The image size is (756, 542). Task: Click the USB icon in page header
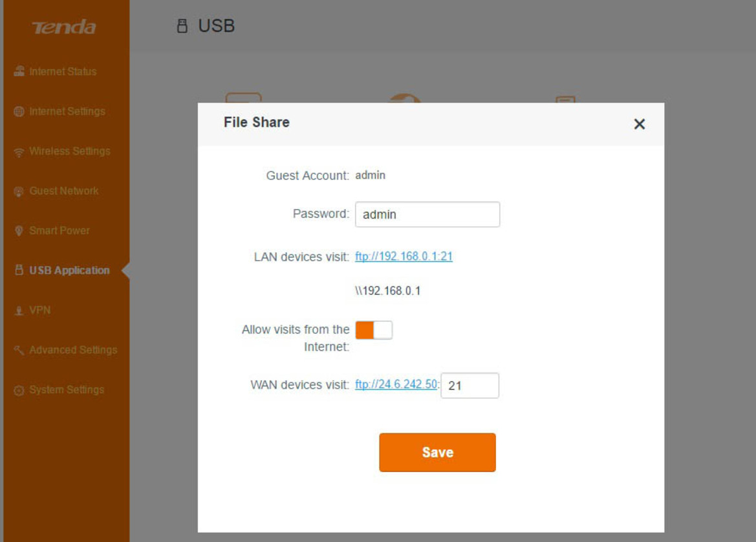(182, 26)
